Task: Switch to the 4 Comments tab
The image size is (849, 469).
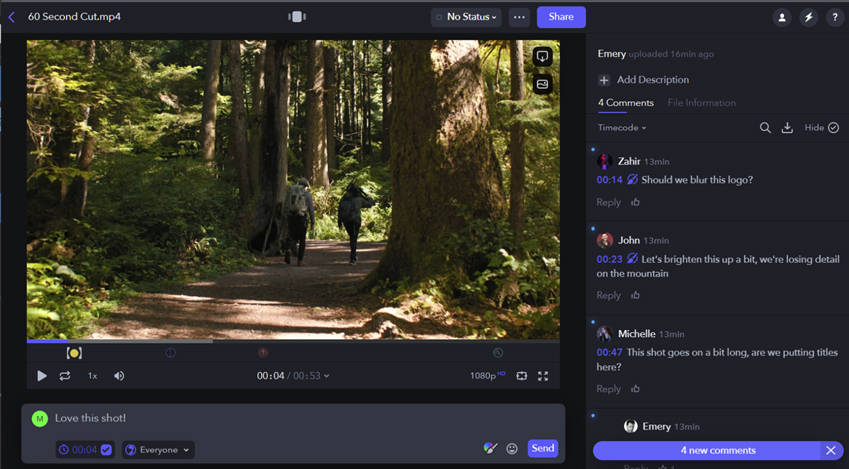Action: 625,102
